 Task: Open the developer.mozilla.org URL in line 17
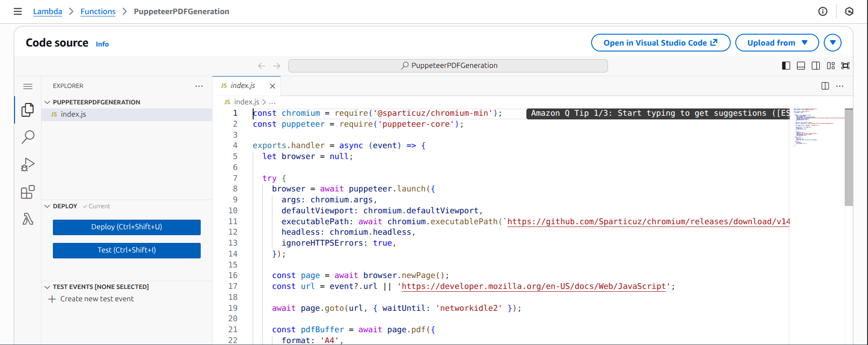534,286
